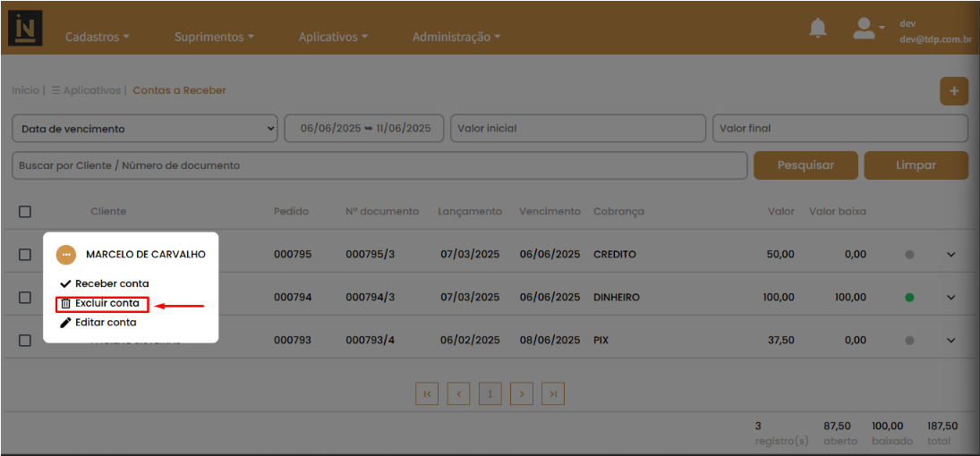Click the 187,50 total value
Screen dimensions: 980x456
coord(942,426)
